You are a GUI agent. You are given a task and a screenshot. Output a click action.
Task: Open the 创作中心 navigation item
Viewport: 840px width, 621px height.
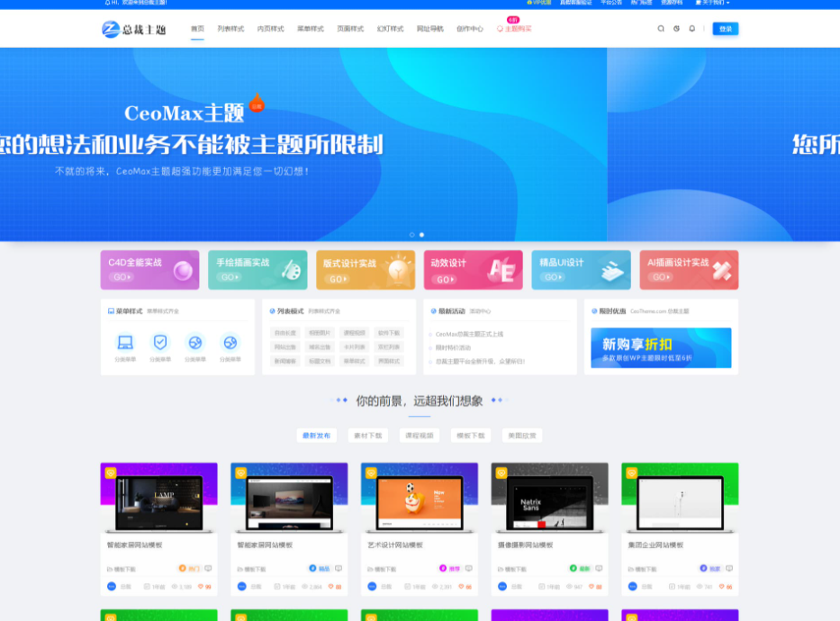[x=470, y=29]
